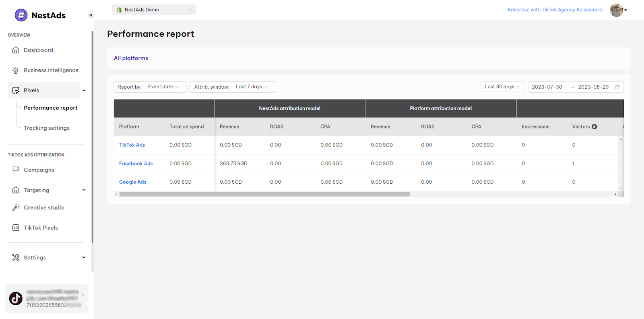The image size is (644, 319).
Task: Select the All platforms tab
Action: click(x=131, y=58)
